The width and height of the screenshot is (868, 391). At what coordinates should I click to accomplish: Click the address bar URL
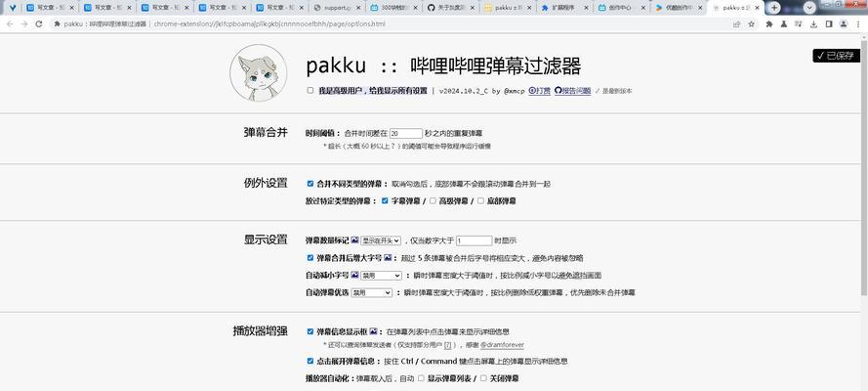coord(269,23)
